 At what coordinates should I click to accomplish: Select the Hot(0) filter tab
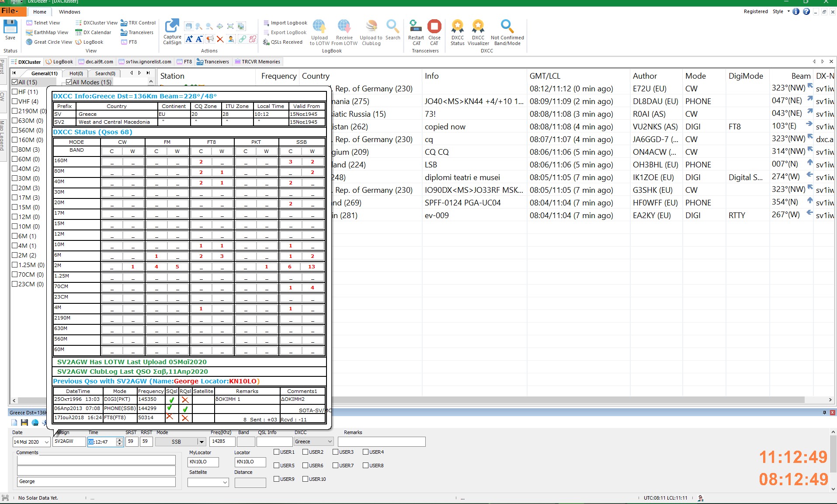tap(76, 73)
